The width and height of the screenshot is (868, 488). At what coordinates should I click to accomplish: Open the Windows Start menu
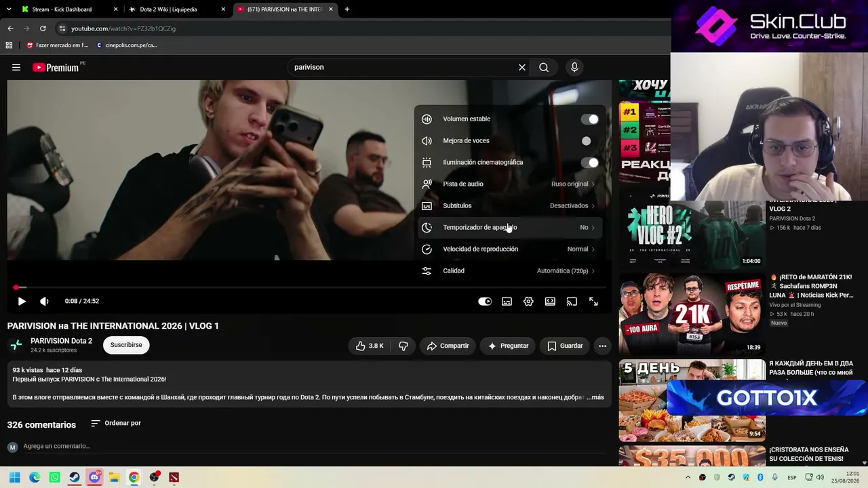tap(14, 477)
